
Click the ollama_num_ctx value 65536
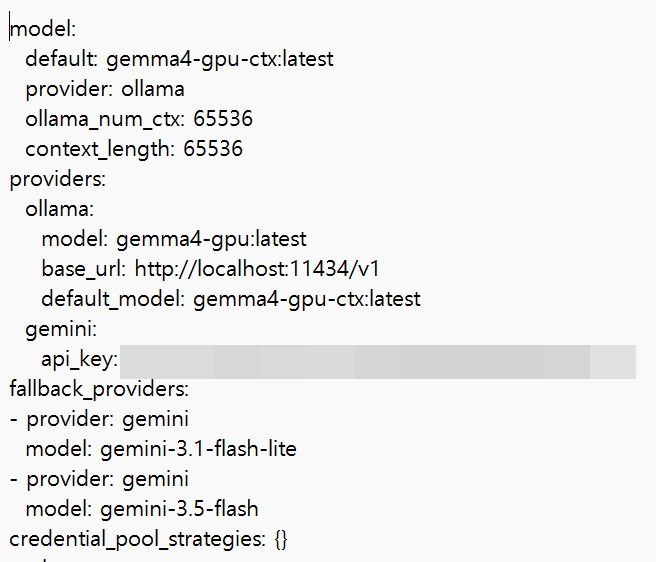click(223, 119)
